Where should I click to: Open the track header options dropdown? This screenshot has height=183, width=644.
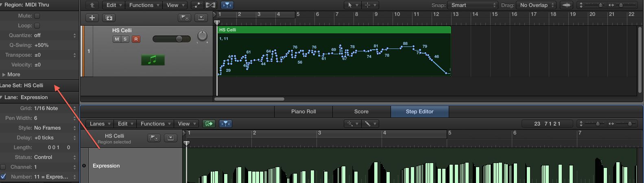coord(201,18)
